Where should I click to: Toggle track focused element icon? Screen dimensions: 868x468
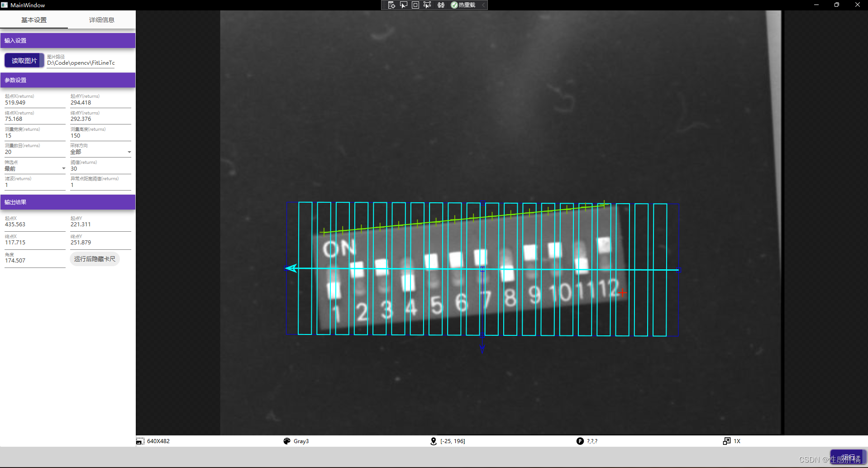[x=427, y=5]
